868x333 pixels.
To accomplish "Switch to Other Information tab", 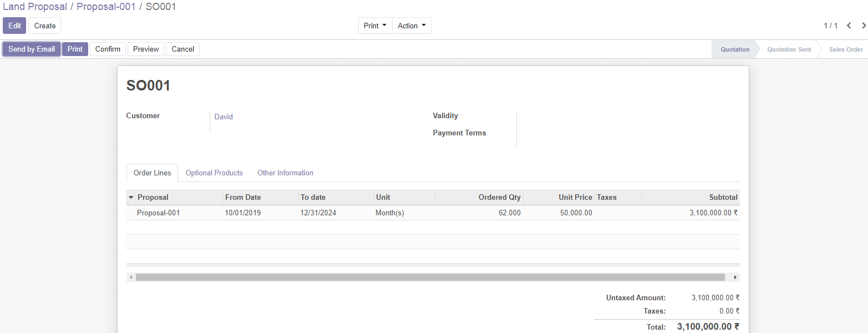I will [x=285, y=173].
